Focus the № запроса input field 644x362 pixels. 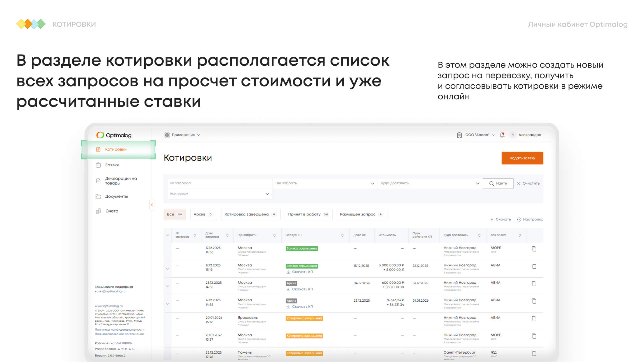click(x=219, y=183)
